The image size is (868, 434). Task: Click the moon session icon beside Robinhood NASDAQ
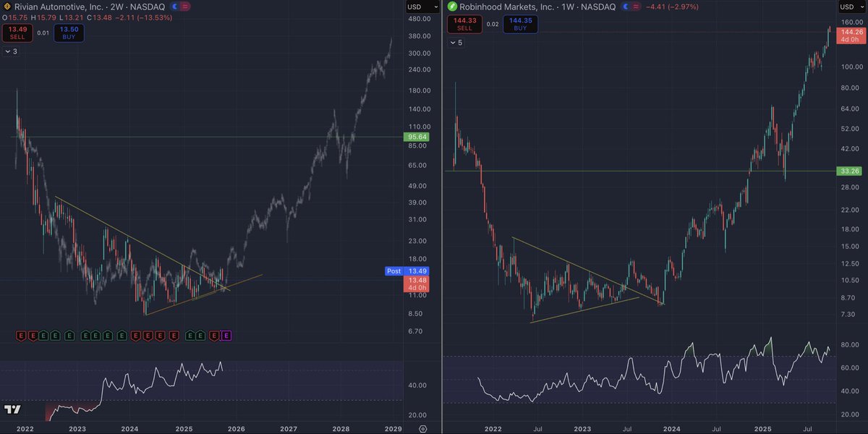tap(626, 7)
